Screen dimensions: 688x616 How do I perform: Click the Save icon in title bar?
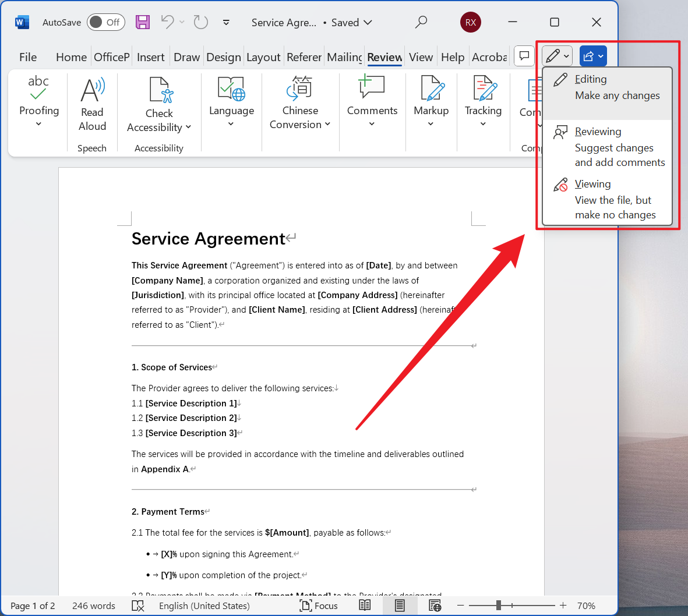pyautogui.click(x=143, y=22)
